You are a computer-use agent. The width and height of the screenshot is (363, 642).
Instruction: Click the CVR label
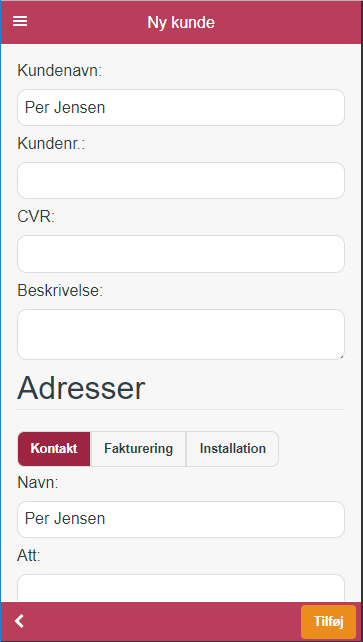36,217
